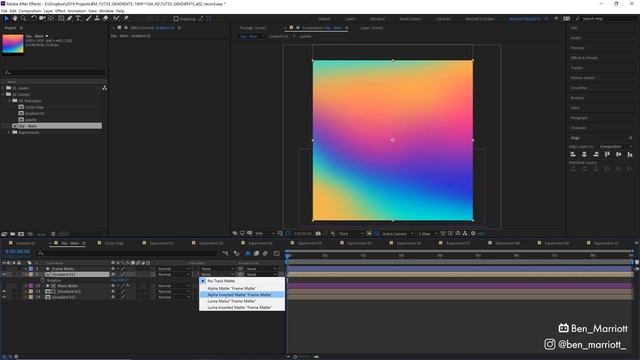
Task: Click the Dip - Main project thumbnail
Action: pyautogui.click(x=13, y=44)
